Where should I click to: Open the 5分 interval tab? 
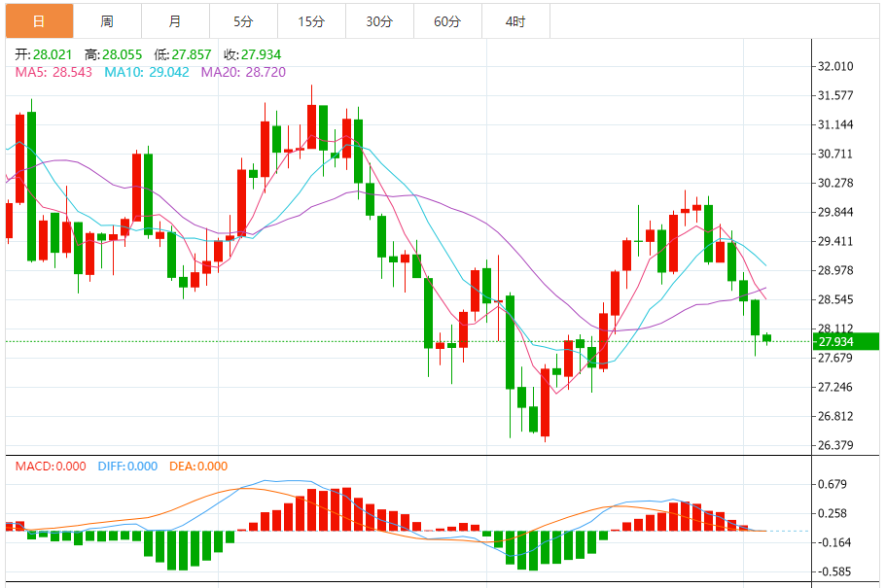coord(243,21)
